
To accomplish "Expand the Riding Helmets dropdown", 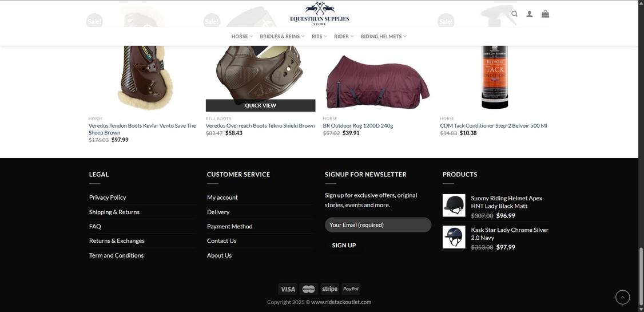I will pos(383,37).
